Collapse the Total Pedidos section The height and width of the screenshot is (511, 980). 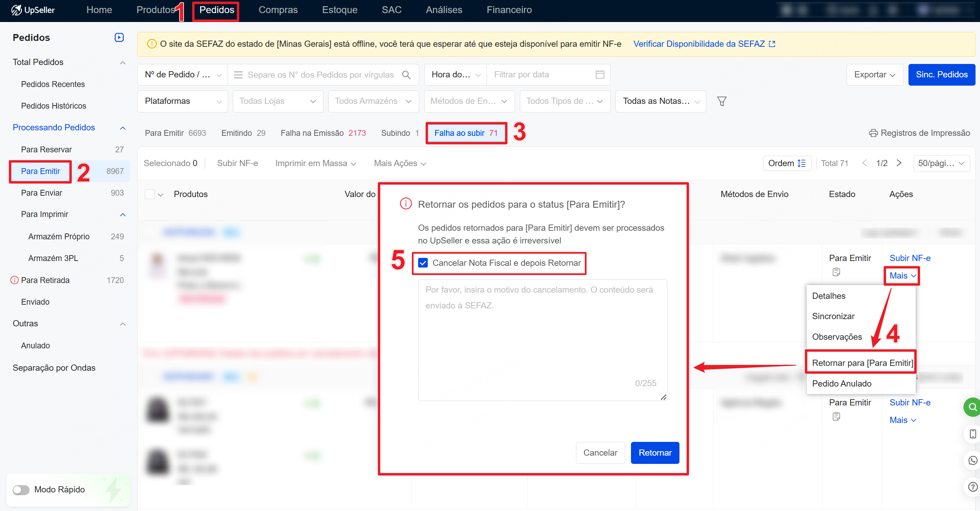pyautogui.click(x=122, y=62)
